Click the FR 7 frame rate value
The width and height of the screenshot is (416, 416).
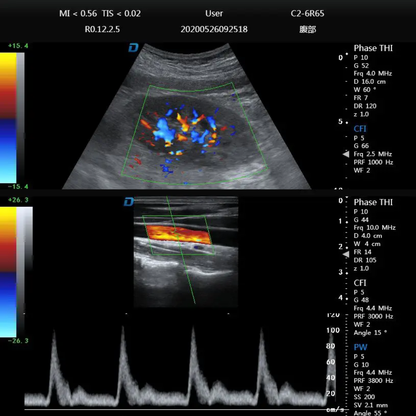coord(361,98)
